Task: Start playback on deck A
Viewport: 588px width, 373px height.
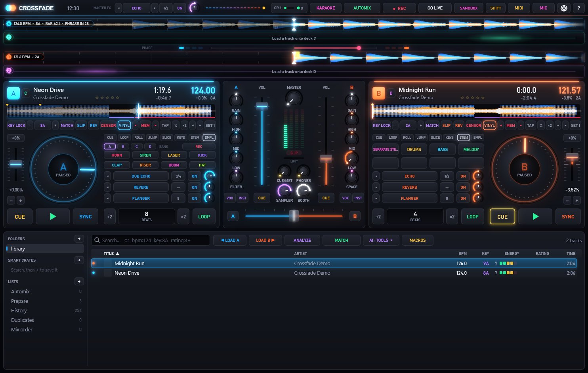Action: pyautogui.click(x=53, y=216)
